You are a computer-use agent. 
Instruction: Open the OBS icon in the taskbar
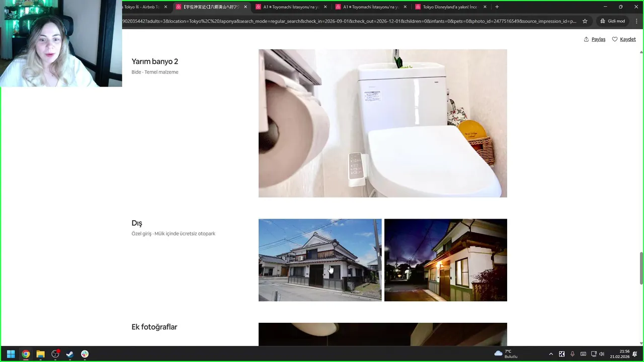[55, 354]
